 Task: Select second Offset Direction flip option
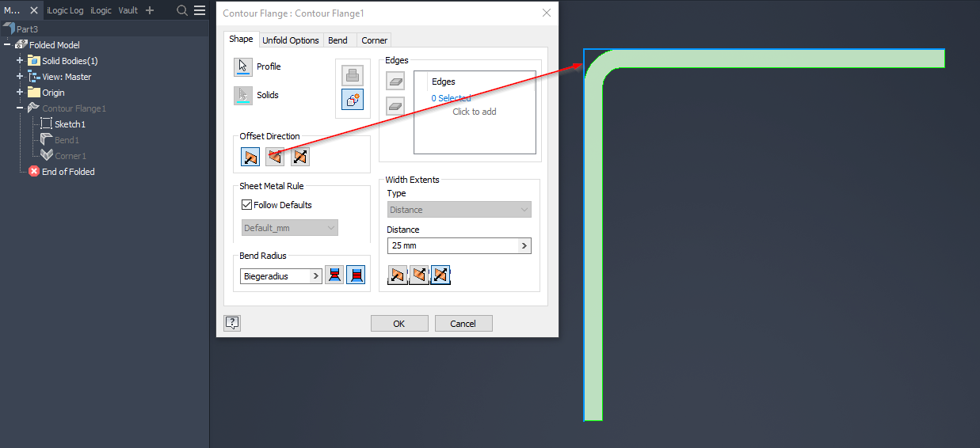click(275, 157)
